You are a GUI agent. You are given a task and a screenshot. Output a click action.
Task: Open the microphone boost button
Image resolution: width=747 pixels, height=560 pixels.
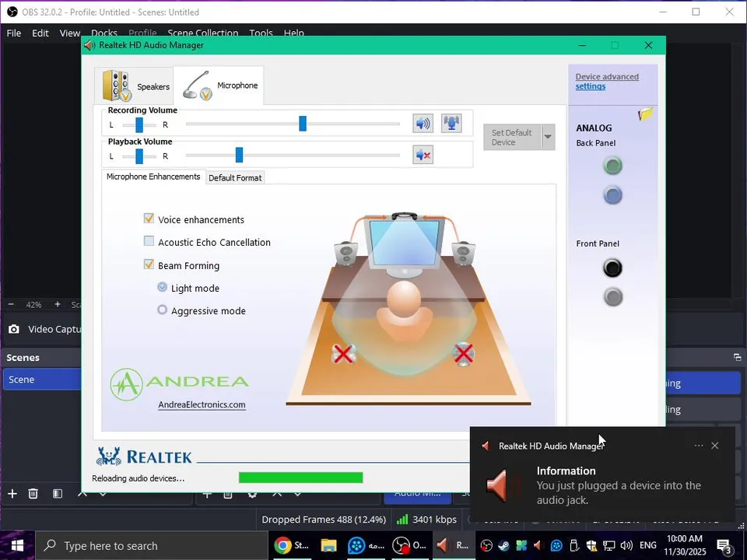[x=451, y=124]
